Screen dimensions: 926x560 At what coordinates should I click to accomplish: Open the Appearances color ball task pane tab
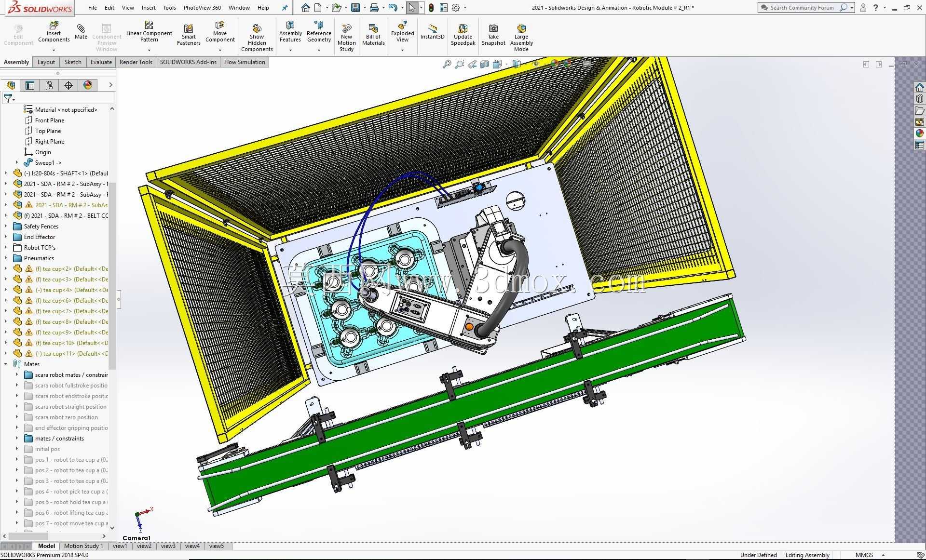tap(920, 133)
